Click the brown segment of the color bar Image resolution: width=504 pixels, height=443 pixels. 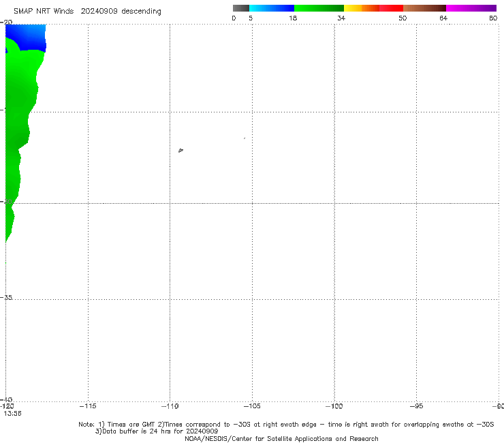[x=424, y=8]
